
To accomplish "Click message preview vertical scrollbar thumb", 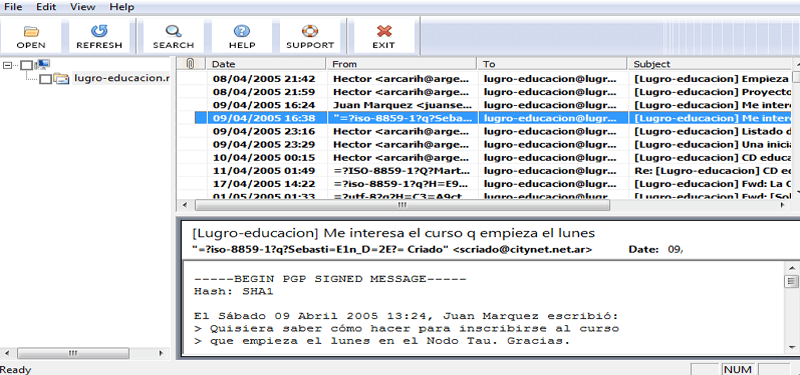I will tap(791, 281).
